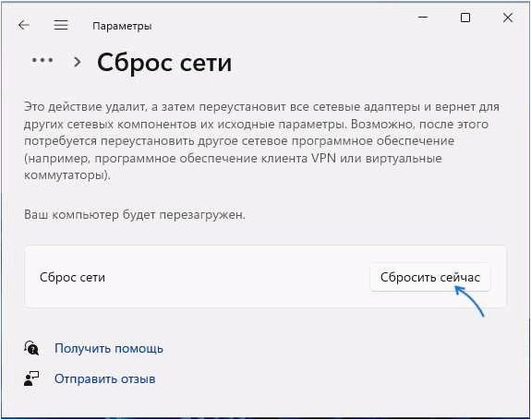Minimize the Параметры window
The image size is (531, 420).
(x=423, y=18)
